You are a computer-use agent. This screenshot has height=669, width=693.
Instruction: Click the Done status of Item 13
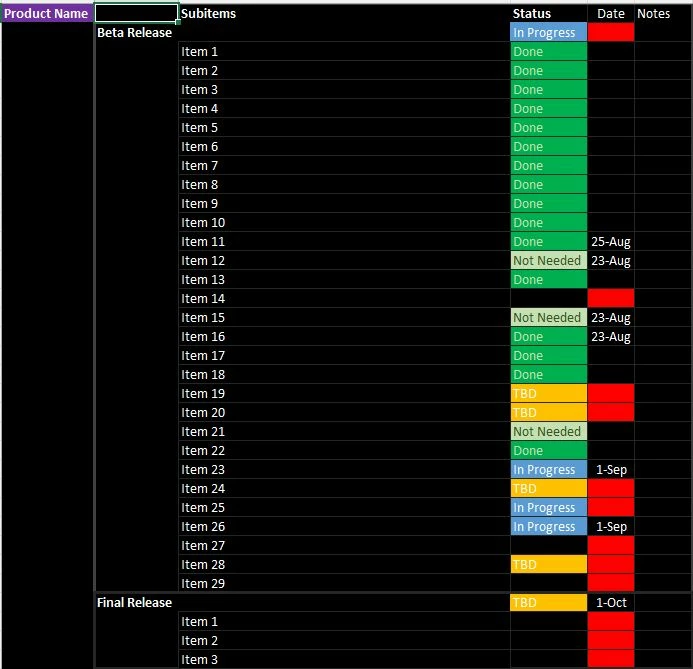coord(548,280)
